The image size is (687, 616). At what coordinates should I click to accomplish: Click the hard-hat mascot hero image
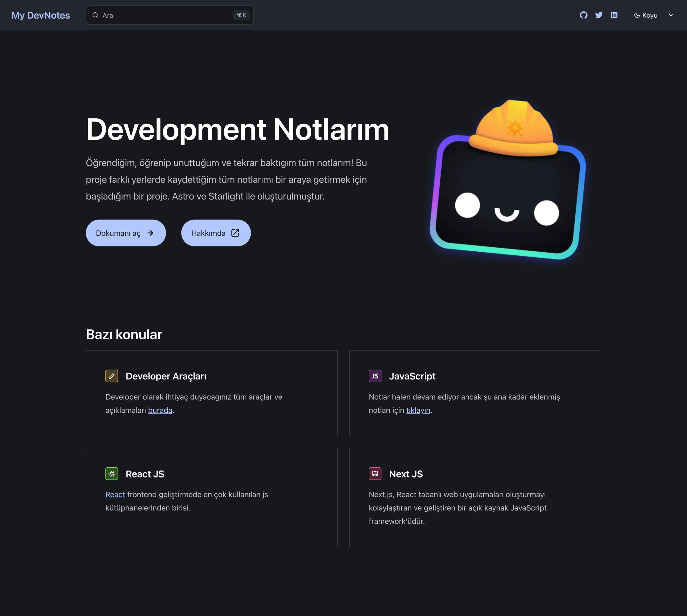tap(507, 180)
